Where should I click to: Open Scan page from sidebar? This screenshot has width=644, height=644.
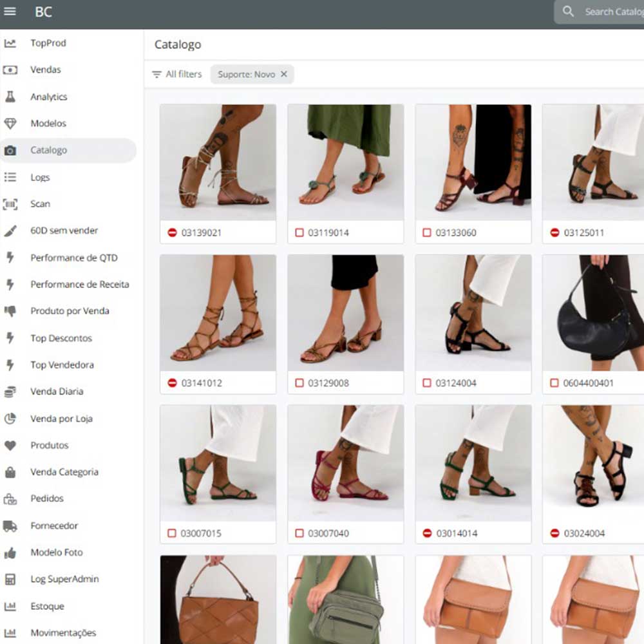pos(40,204)
